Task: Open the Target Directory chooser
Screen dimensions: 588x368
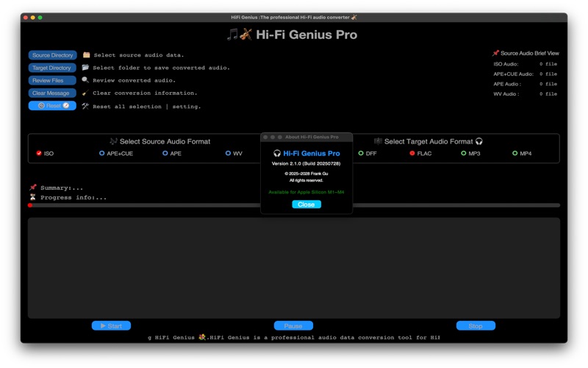Action: [x=52, y=68]
